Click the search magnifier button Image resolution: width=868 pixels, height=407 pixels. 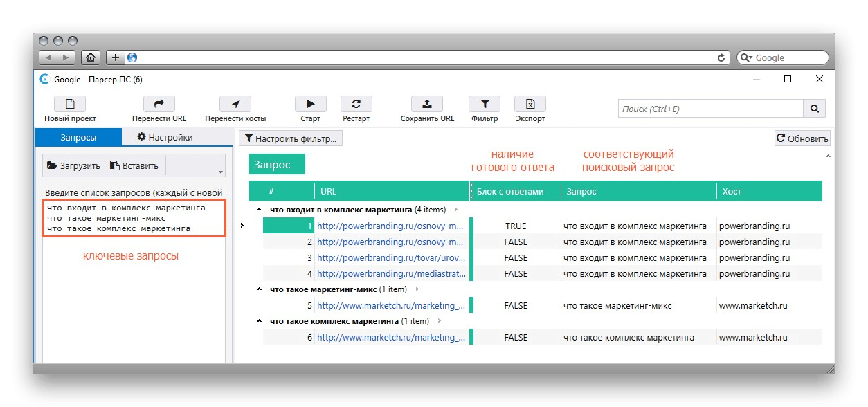pos(814,109)
